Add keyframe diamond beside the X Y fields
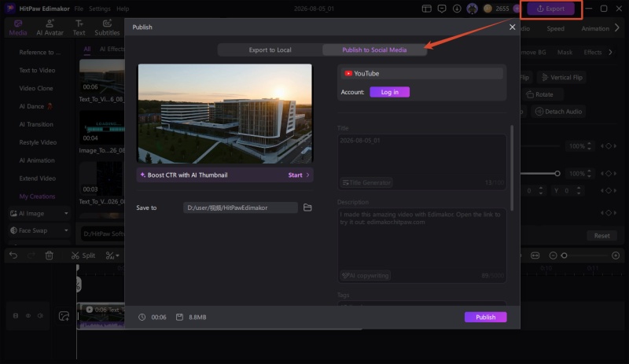 [x=609, y=190]
